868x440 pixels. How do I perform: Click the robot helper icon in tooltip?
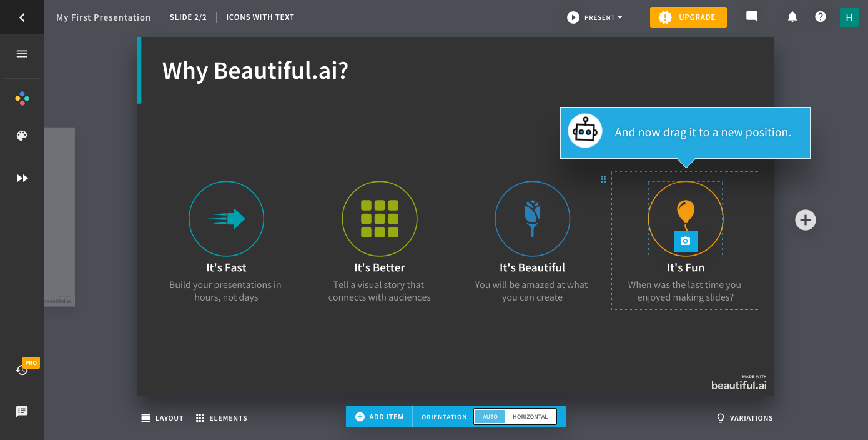pyautogui.click(x=585, y=131)
